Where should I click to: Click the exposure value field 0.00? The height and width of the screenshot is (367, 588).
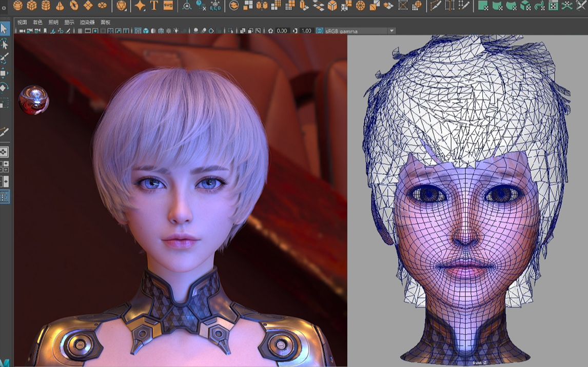[x=282, y=31]
